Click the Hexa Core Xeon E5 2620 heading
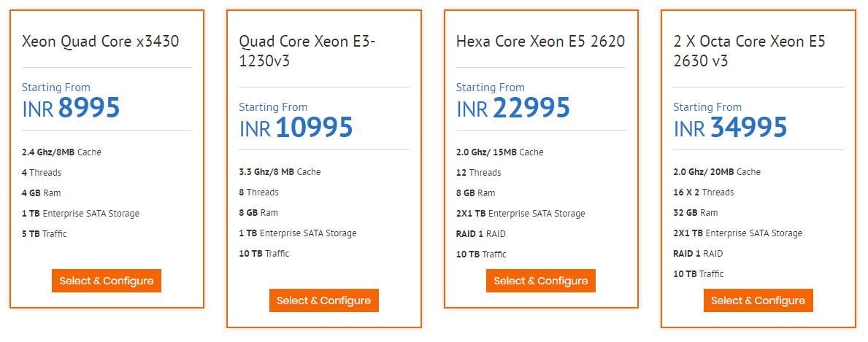 point(540,42)
